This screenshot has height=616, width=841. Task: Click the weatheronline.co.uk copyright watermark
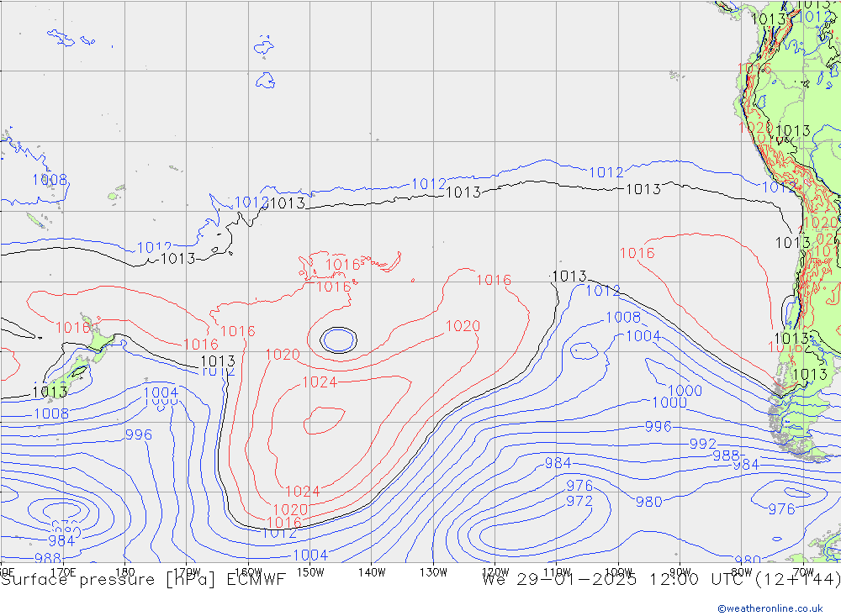(770, 608)
